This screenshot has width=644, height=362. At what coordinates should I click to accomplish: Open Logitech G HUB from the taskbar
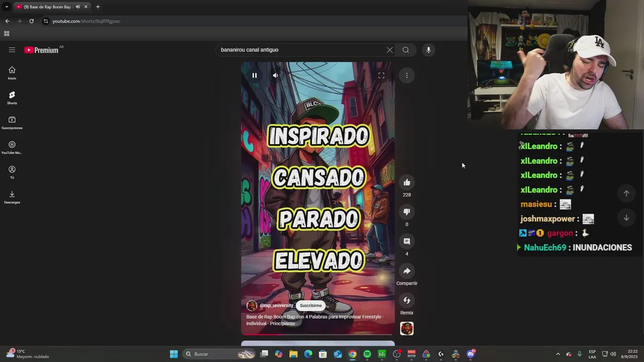coord(441,354)
